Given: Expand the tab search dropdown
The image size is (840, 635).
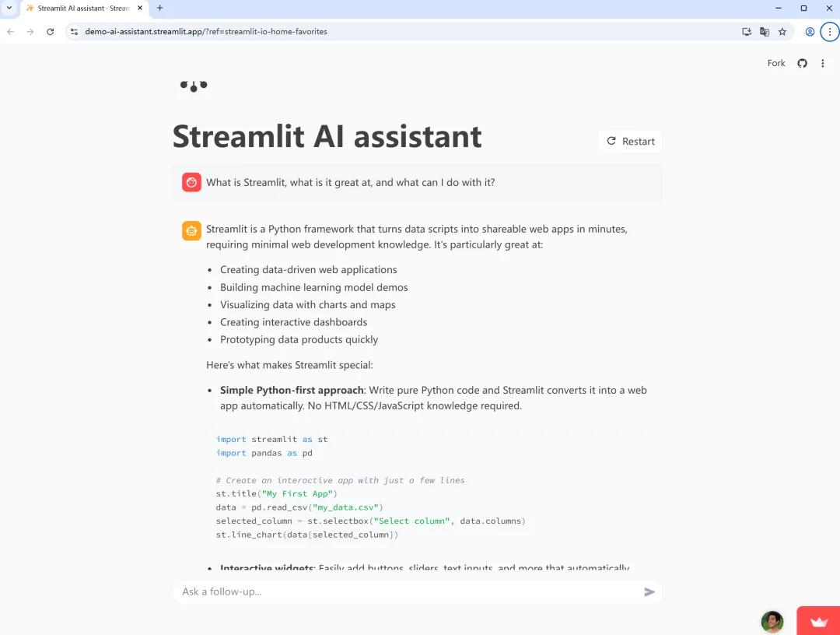Looking at the screenshot, I should tap(9, 8).
